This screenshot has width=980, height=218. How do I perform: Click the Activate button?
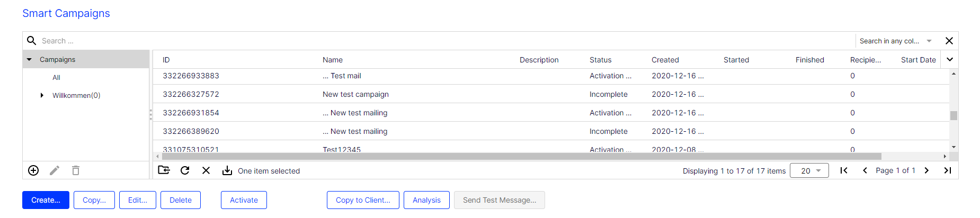click(x=244, y=200)
